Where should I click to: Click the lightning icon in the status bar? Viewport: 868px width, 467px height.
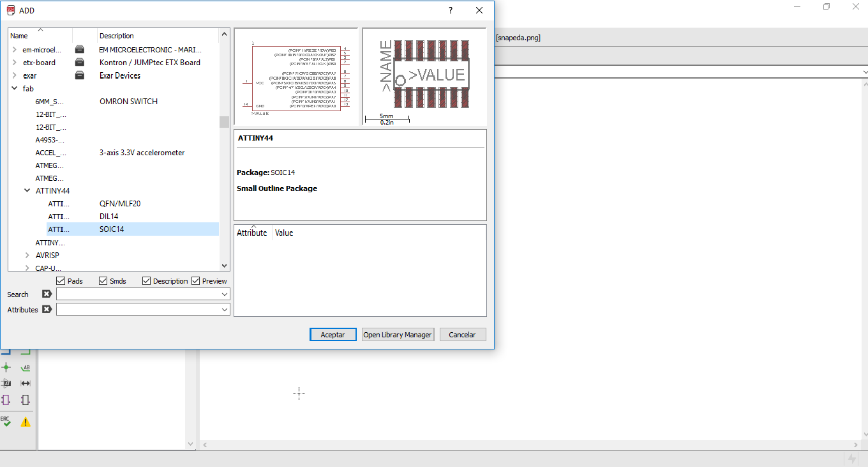(x=851, y=459)
